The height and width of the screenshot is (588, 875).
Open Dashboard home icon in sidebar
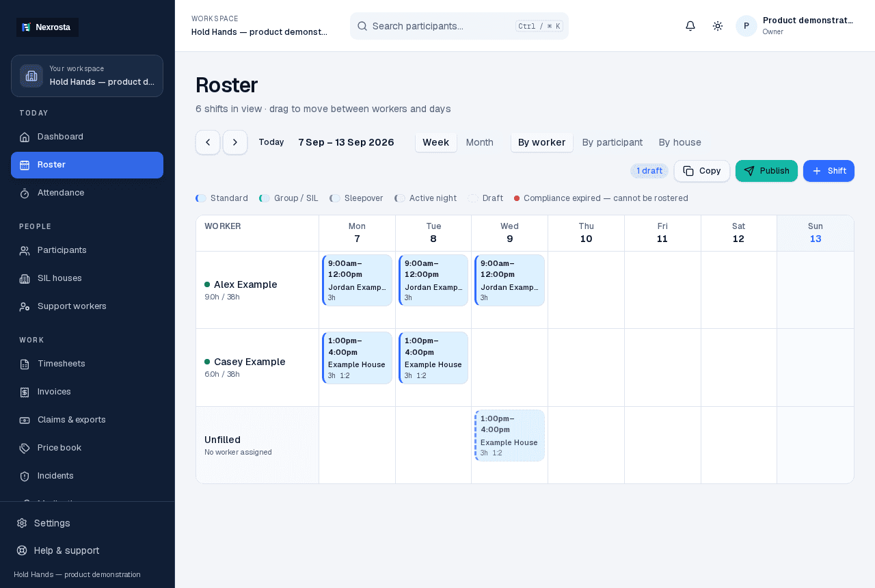[x=25, y=137]
